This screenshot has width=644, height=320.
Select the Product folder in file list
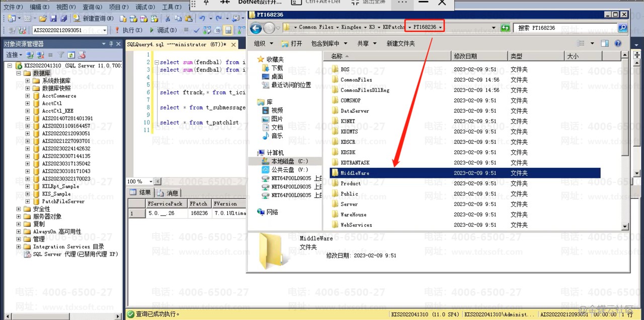coord(350,183)
